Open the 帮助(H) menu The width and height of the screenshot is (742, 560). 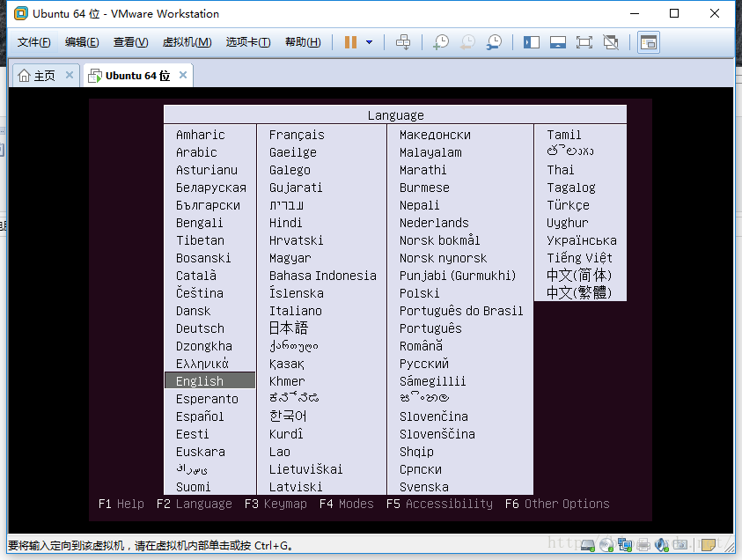(x=303, y=42)
